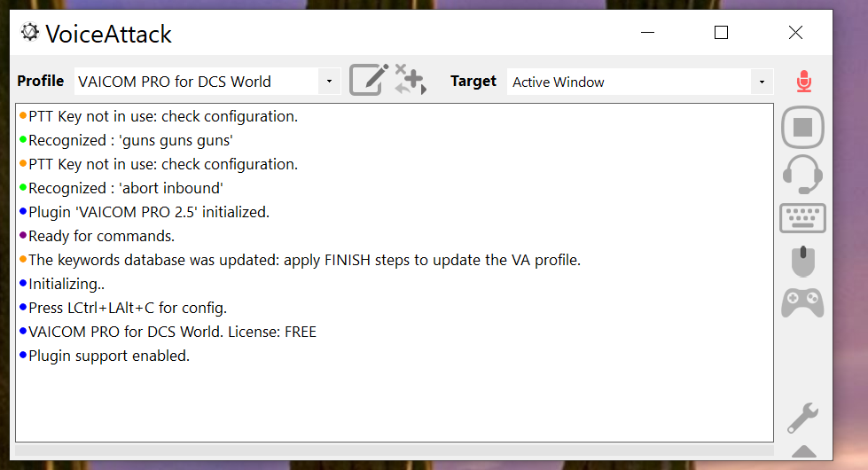
Task: Click the License: FREE log line
Action: pos(168,333)
